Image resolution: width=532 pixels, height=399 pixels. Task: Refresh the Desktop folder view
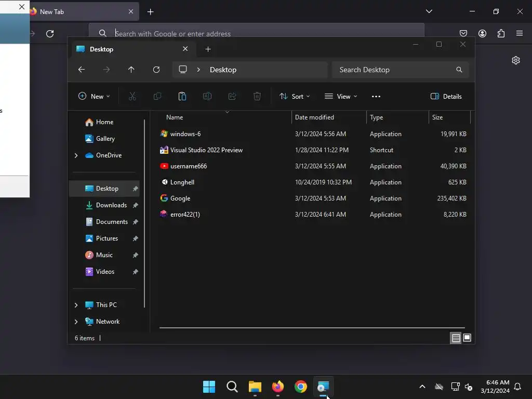tap(156, 70)
